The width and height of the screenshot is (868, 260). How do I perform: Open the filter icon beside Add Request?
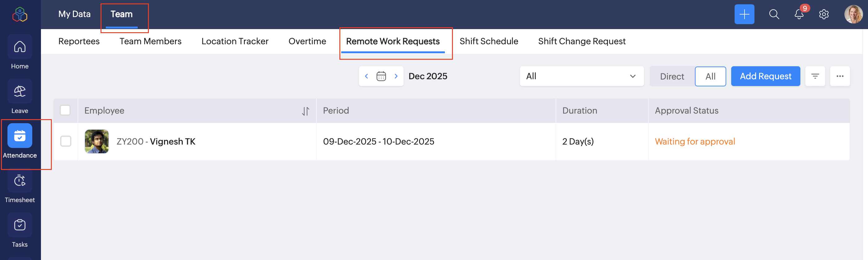[815, 76]
